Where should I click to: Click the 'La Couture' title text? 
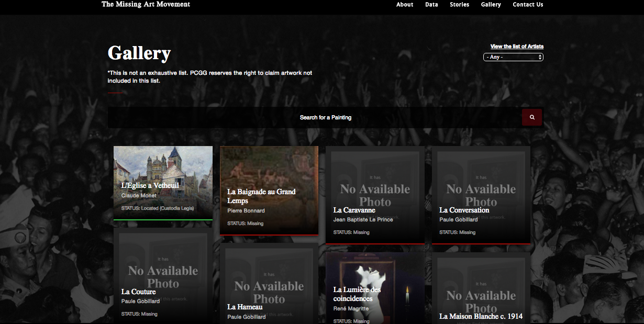pyautogui.click(x=139, y=292)
